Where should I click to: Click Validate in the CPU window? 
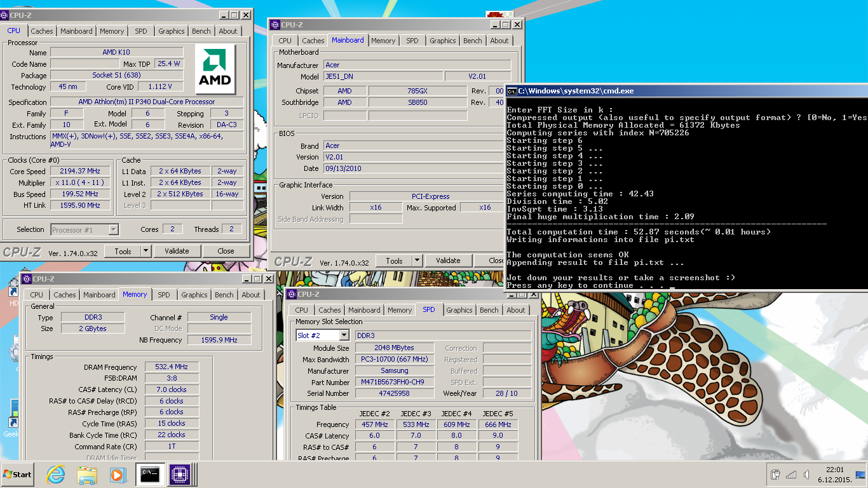[177, 251]
